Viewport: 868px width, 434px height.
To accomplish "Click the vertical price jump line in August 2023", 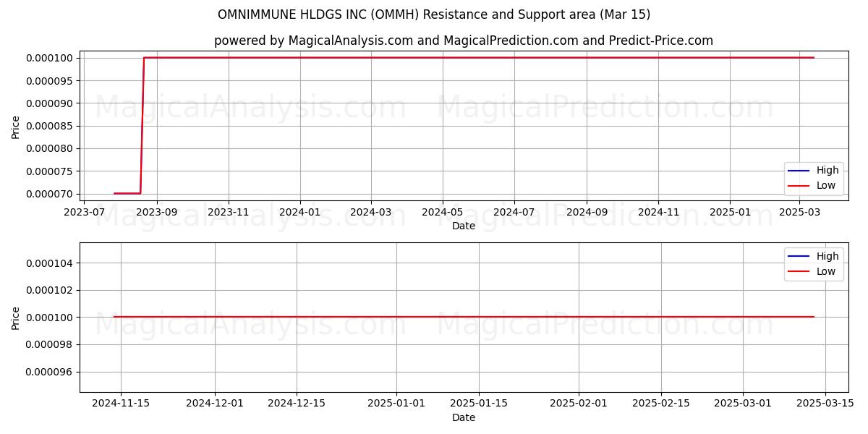I will [142, 126].
